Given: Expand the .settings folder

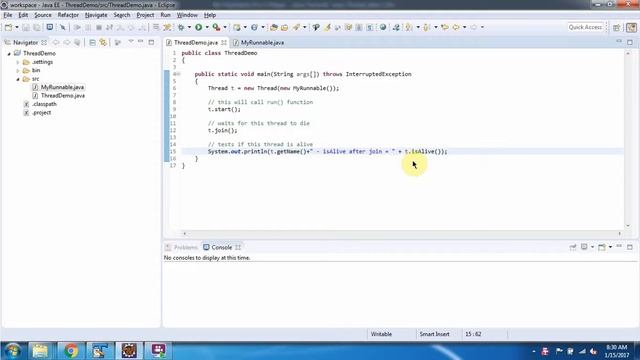Looking at the screenshot, I should [18, 62].
